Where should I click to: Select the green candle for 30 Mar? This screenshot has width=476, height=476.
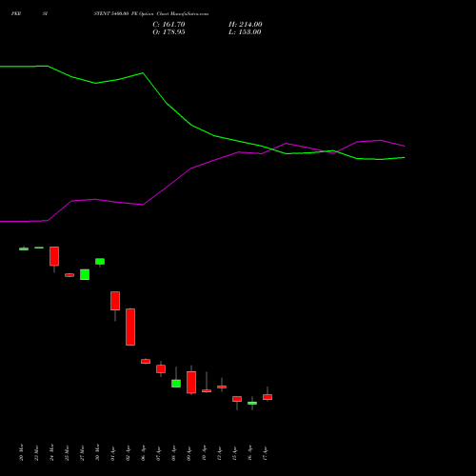coord(100,262)
